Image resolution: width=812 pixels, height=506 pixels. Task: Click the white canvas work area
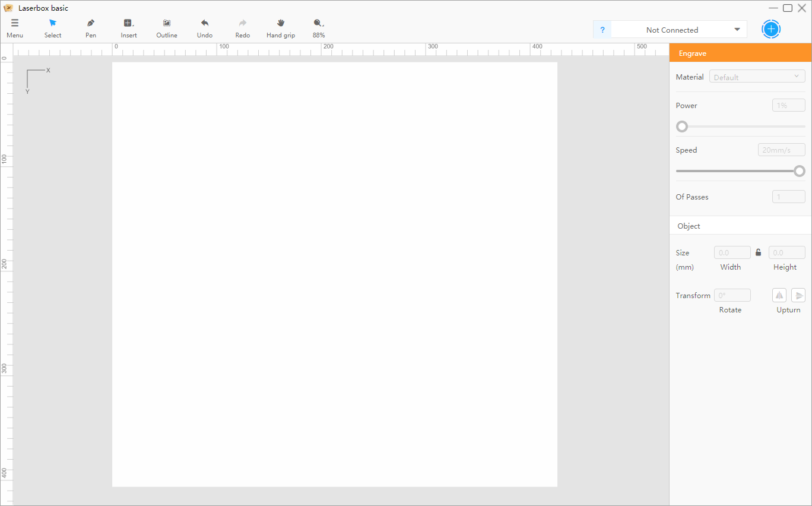(335, 274)
